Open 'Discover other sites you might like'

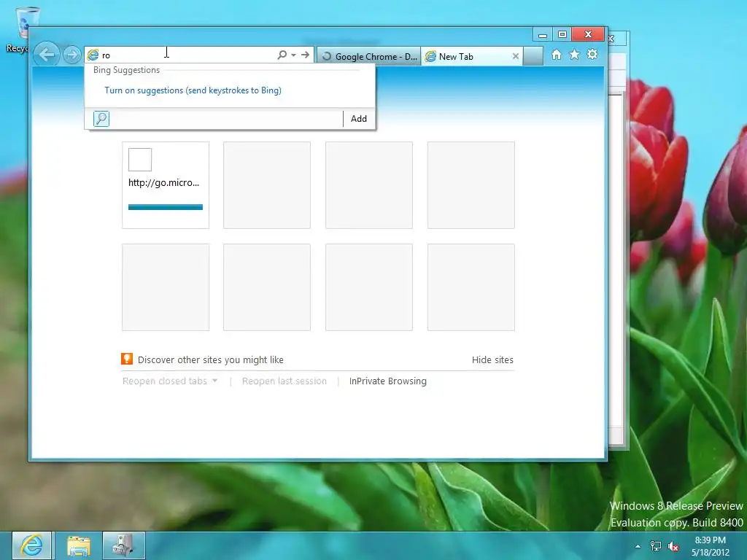(211, 360)
